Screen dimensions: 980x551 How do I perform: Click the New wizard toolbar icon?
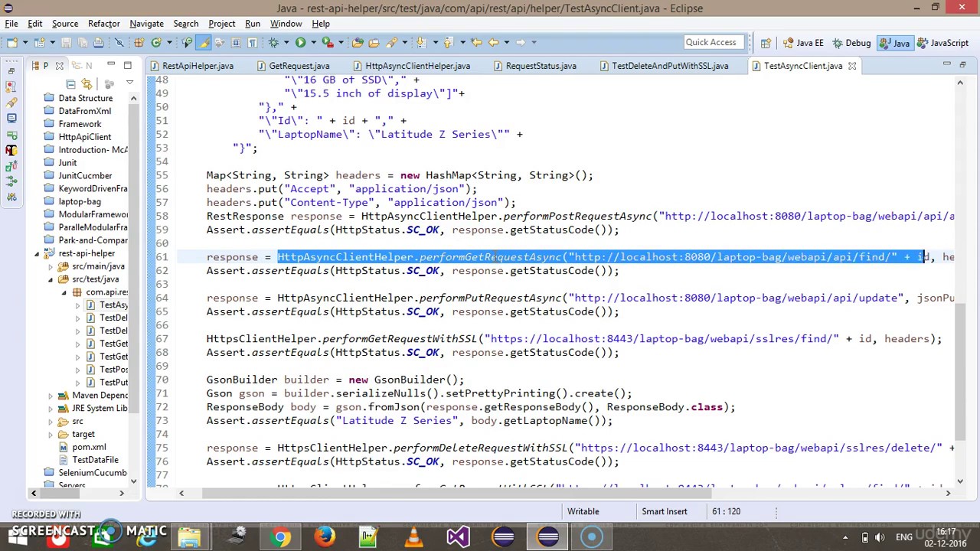pyautogui.click(x=12, y=42)
